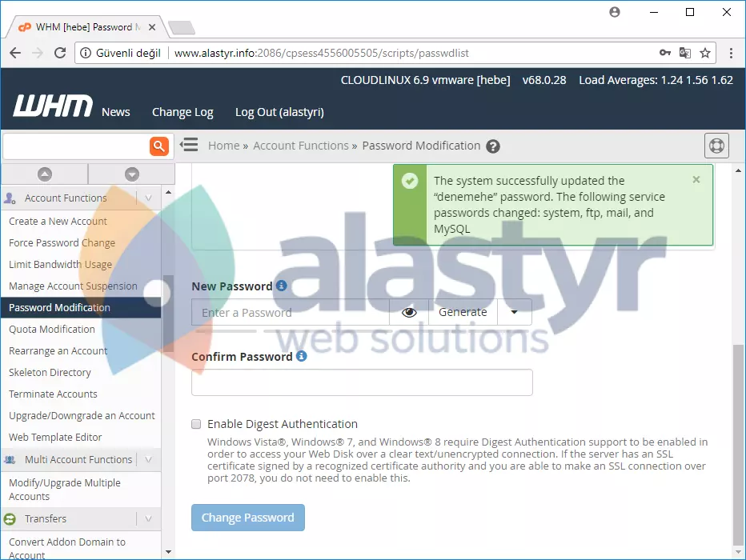Click the WHM logo

pos(53,105)
